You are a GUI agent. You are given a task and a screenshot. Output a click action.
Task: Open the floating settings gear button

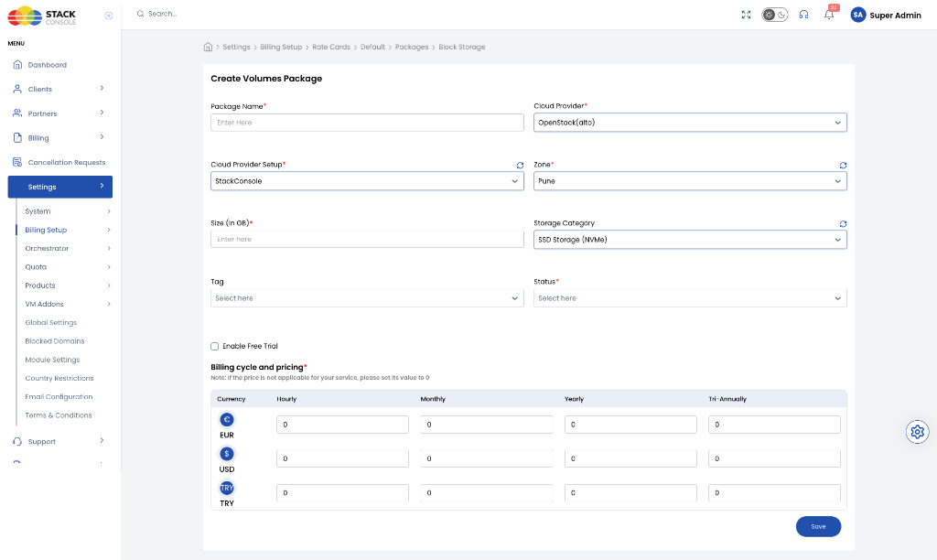pyautogui.click(x=917, y=432)
